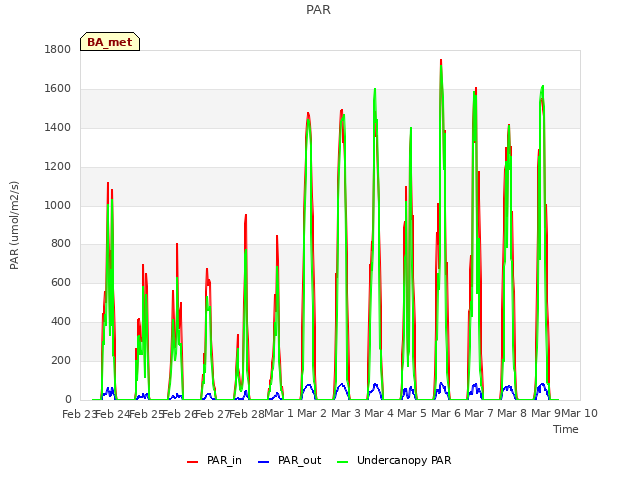
Task: Click the Mar 5 x-axis tick label
Action: [x=412, y=413]
